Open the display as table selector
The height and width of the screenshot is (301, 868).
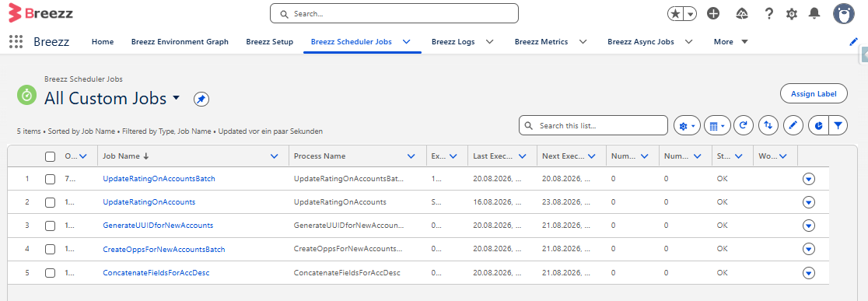[x=717, y=126]
